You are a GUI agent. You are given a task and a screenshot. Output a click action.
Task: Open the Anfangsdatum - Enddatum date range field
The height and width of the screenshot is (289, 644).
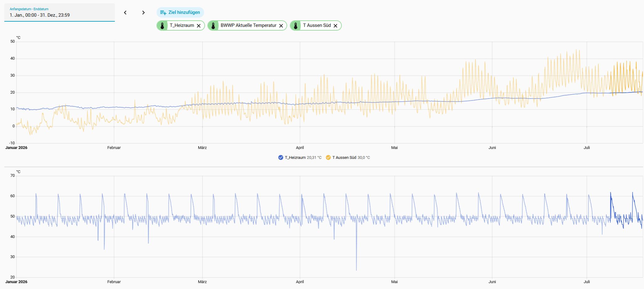point(60,13)
